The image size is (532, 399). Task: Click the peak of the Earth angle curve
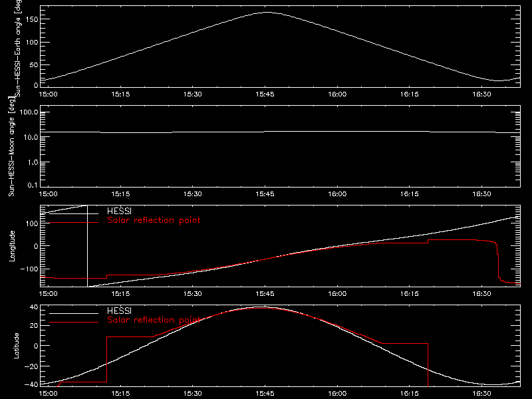[267, 13]
